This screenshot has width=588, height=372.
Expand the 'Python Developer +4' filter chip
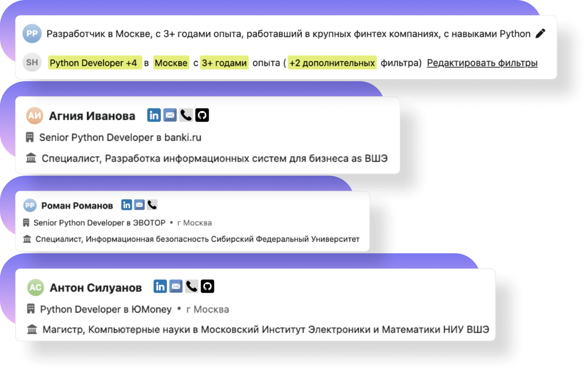tap(95, 63)
